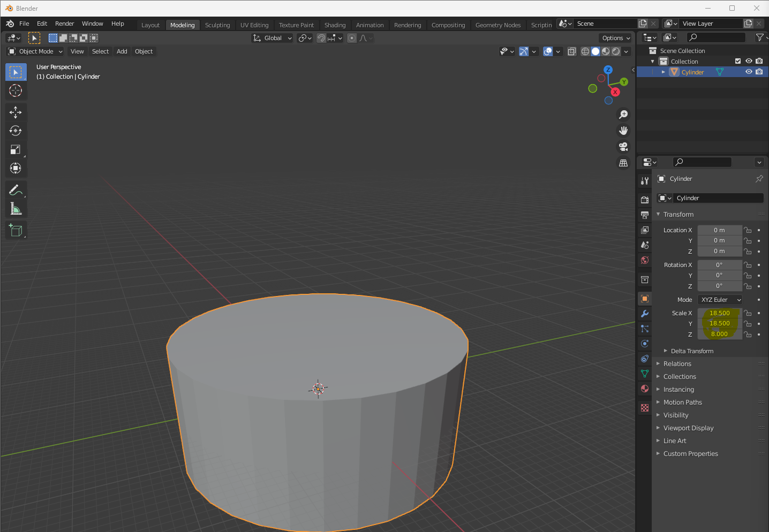This screenshot has width=769, height=532.
Task: Choose the Annotate pencil tool
Action: (x=16, y=190)
